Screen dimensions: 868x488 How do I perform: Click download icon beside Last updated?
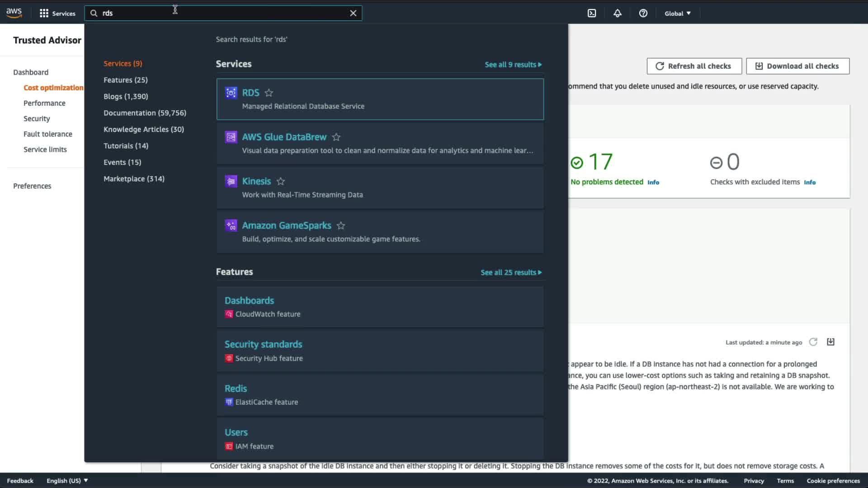click(x=830, y=342)
